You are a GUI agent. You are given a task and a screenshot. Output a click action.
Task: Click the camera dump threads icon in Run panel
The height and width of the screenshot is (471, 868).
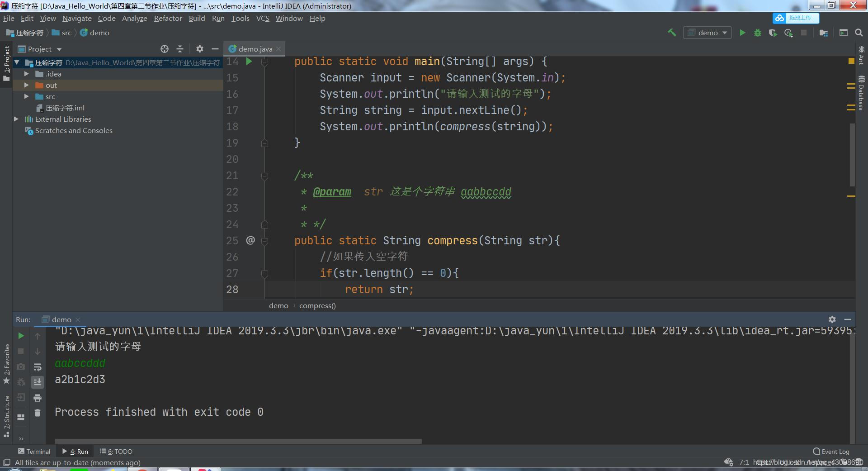click(21, 366)
